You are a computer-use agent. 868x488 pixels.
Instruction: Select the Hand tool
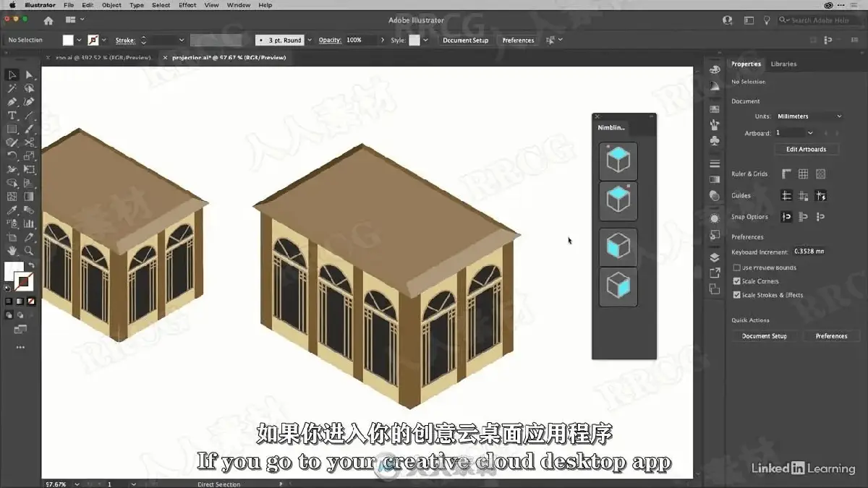(x=12, y=251)
